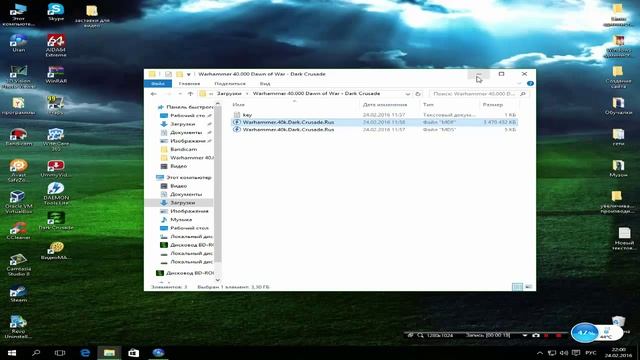
Task: Open Task View on taskbar
Action: pyautogui.click(x=60, y=353)
